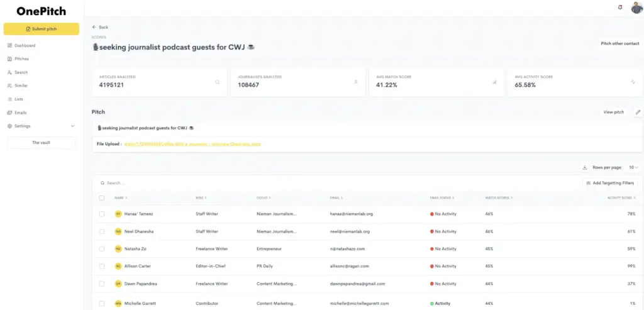Image resolution: width=644 pixels, height=310 pixels.
Task: Click bar chart icon in Avg Match Score card
Action: point(494,82)
